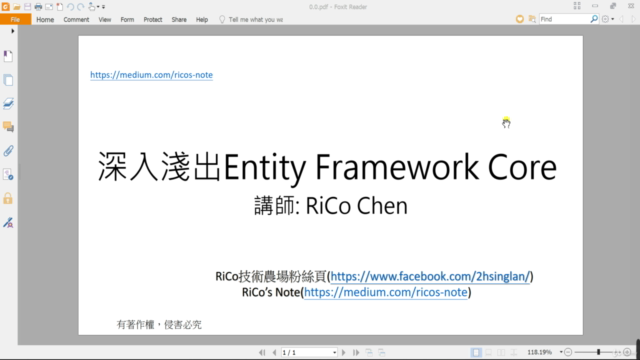
Task: Open the Help ribbon tab
Action: point(202,20)
